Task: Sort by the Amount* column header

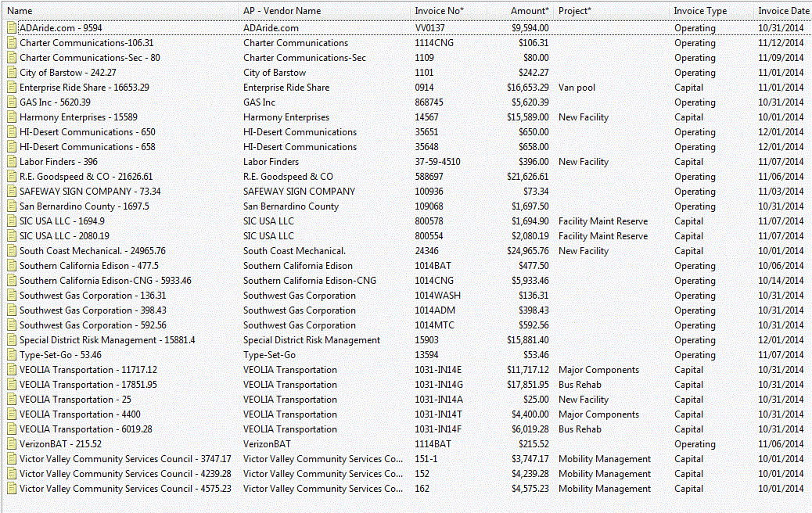Action: pyautogui.click(x=530, y=11)
